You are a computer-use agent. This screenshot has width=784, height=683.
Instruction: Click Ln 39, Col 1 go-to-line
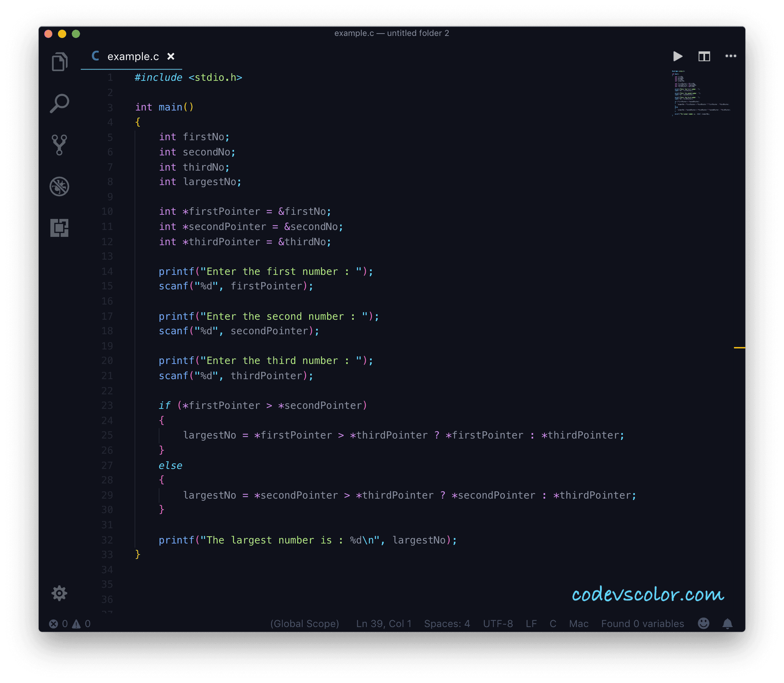(x=384, y=624)
